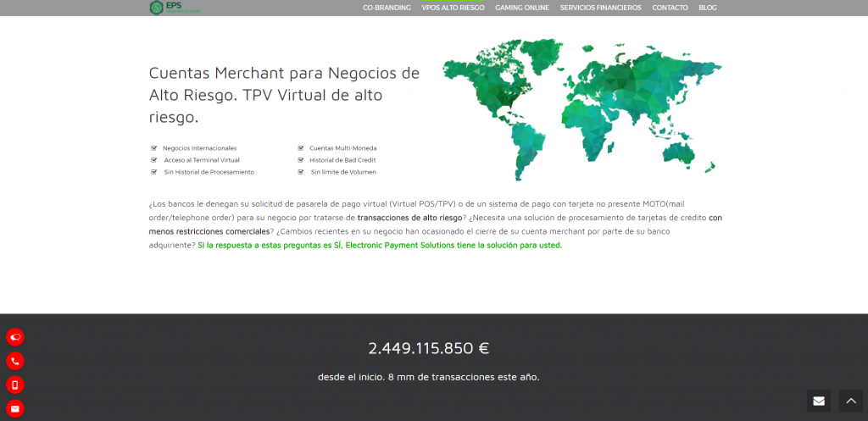Click the green Electronic Payment Solutions sentence
This screenshot has width=868, height=421.
click(x=379, y=245)
